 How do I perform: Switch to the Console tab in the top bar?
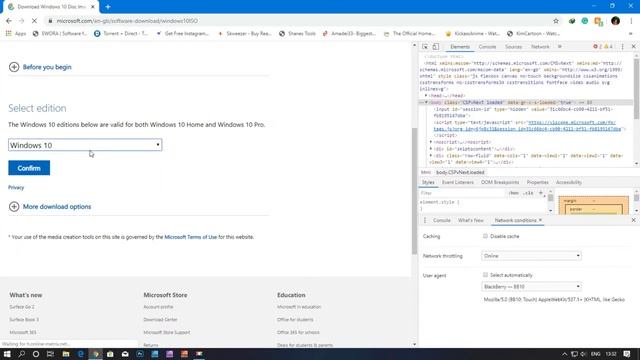[487, 47]
